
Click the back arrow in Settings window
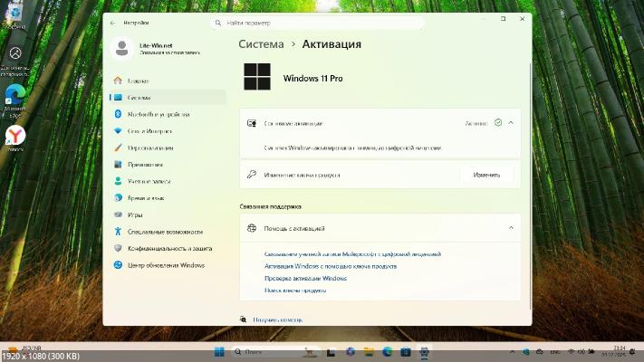coord(112,22)
